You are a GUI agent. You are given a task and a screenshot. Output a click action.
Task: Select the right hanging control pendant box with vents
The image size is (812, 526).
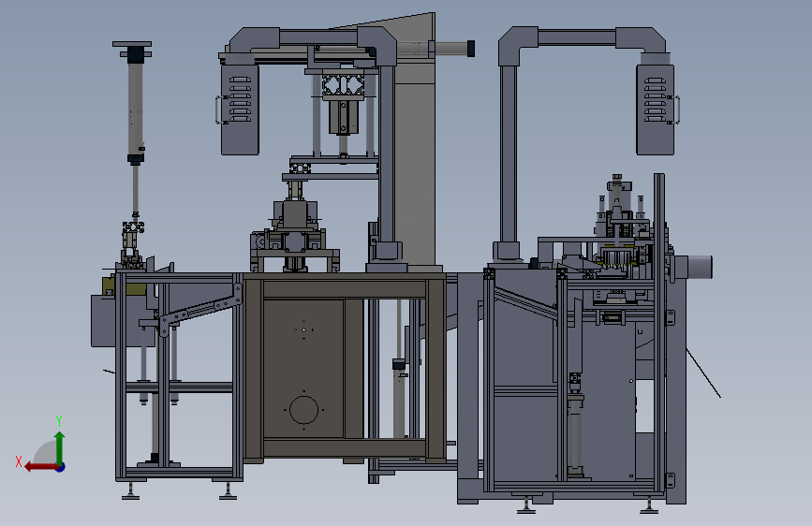point(655,110)
